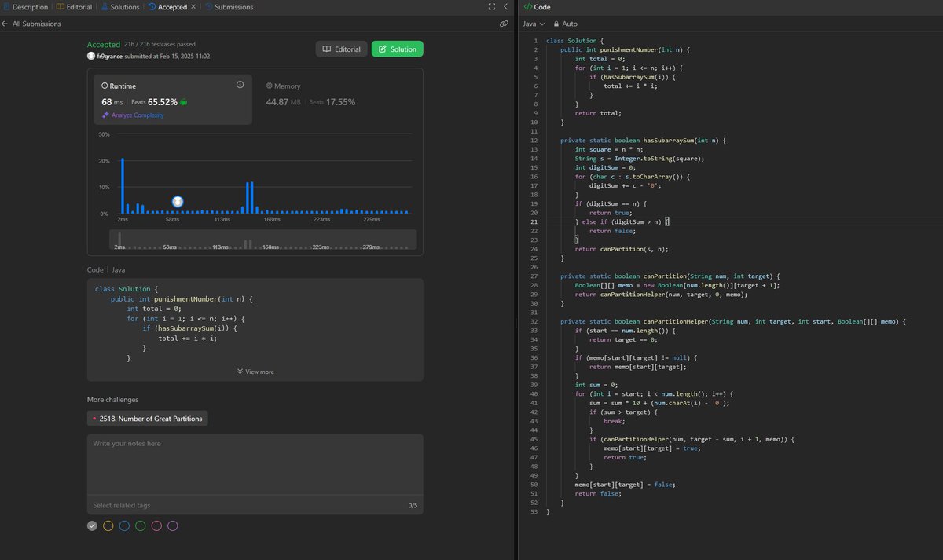Choose the pink color tag

[156, 525]
